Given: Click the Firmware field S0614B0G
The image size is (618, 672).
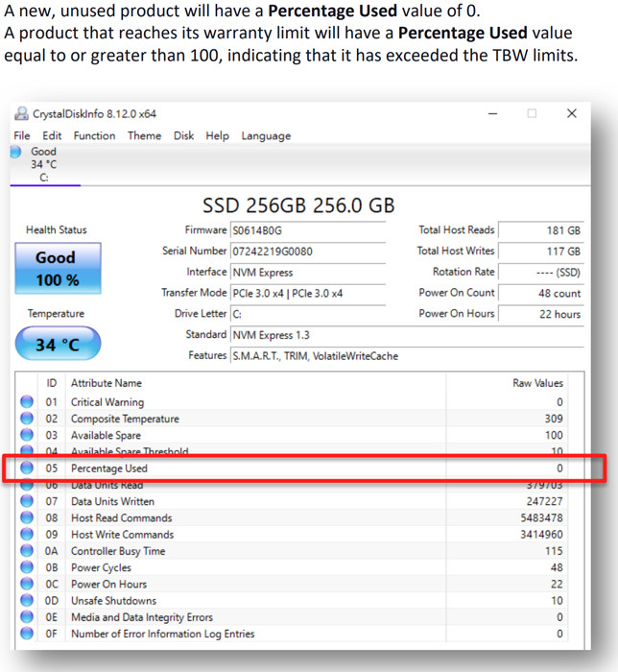Looking at the screenshot, I should tap(308, 230).
